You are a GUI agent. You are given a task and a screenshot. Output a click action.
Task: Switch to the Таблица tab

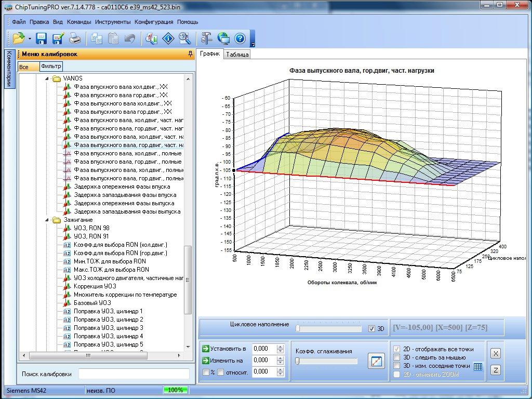[x=237, y=54]
